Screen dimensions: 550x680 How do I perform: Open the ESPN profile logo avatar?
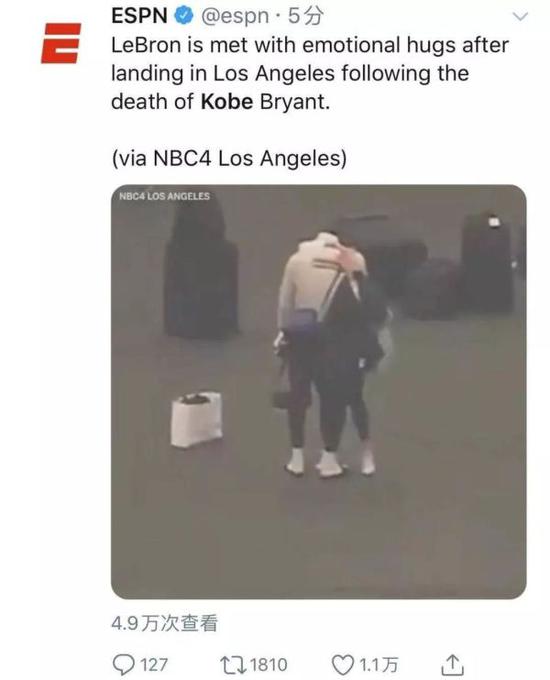[x=61, y=43]
